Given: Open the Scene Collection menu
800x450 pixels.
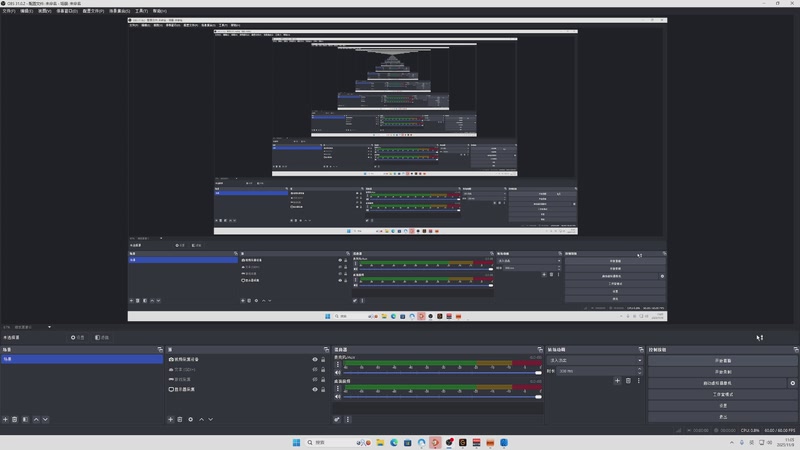Looking at the screenshot, I should pyautogui.click(x=119, y=11).
